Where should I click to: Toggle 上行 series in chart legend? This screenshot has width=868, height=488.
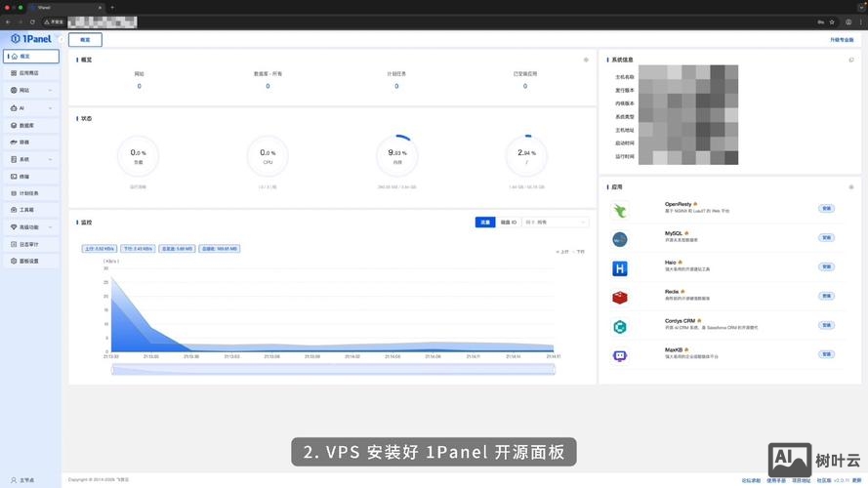click(562, 252)
